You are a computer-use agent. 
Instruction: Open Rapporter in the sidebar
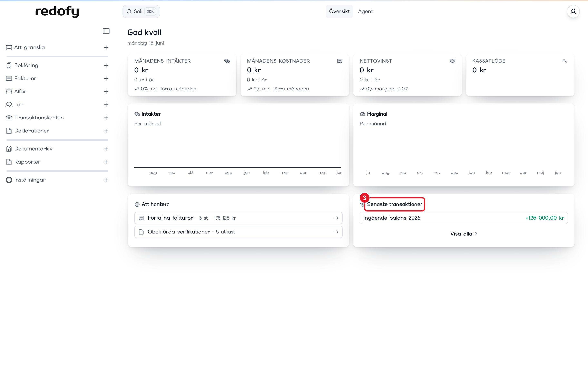click(x=27, y=162)
